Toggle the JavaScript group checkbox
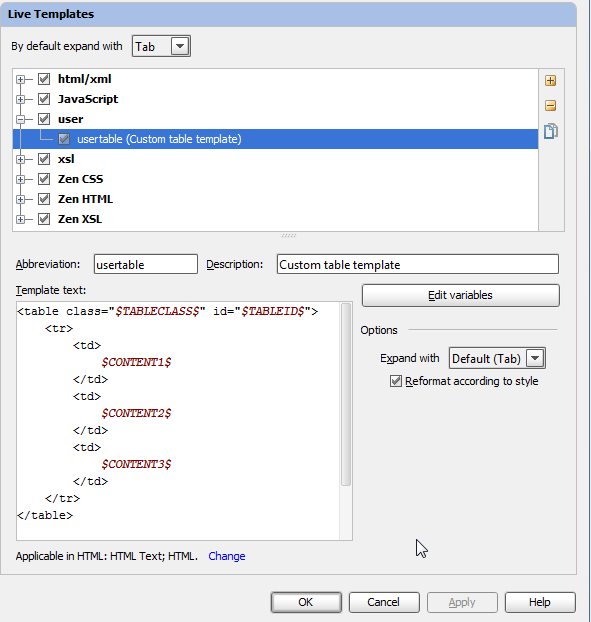Viewport: 591px width, 622px height. [x=44, y=99]
